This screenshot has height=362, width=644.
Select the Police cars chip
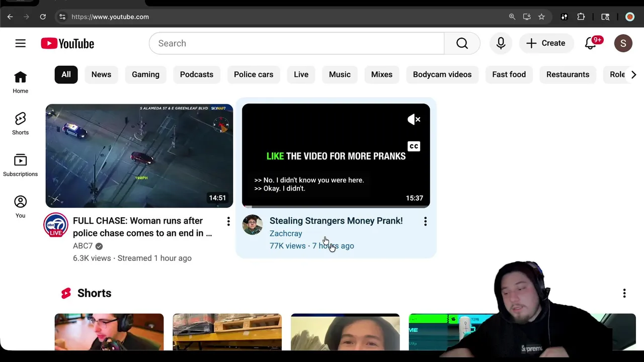254,74
